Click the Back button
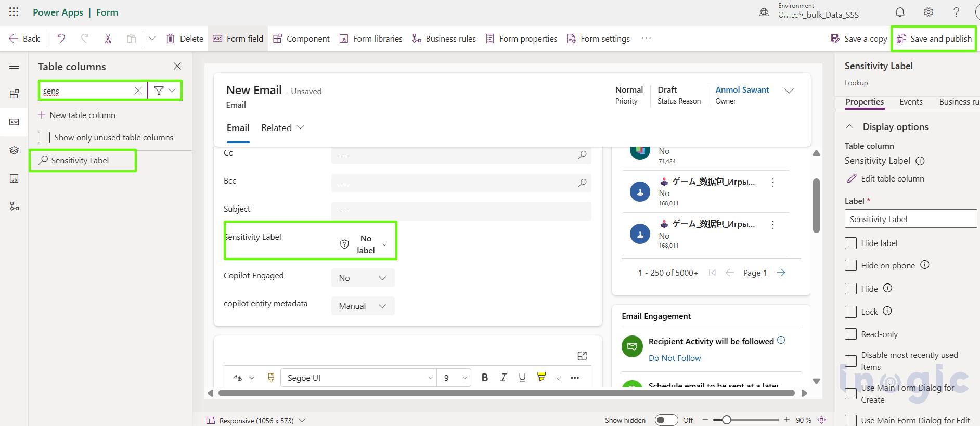 pos(24,38)
